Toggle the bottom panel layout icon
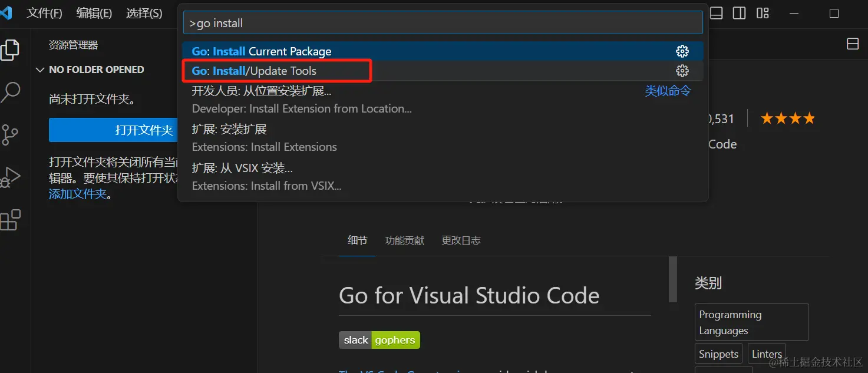The image size is (868, 373). pos(716,13)
